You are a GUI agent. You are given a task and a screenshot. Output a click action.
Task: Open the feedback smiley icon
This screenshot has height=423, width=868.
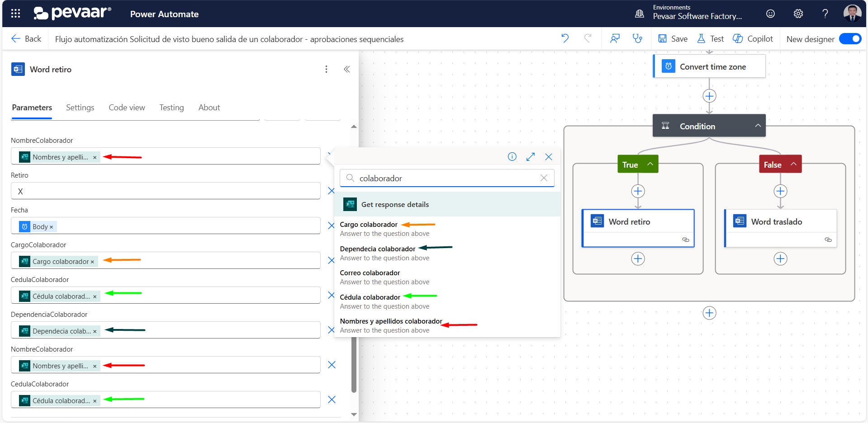pos(770,14)
